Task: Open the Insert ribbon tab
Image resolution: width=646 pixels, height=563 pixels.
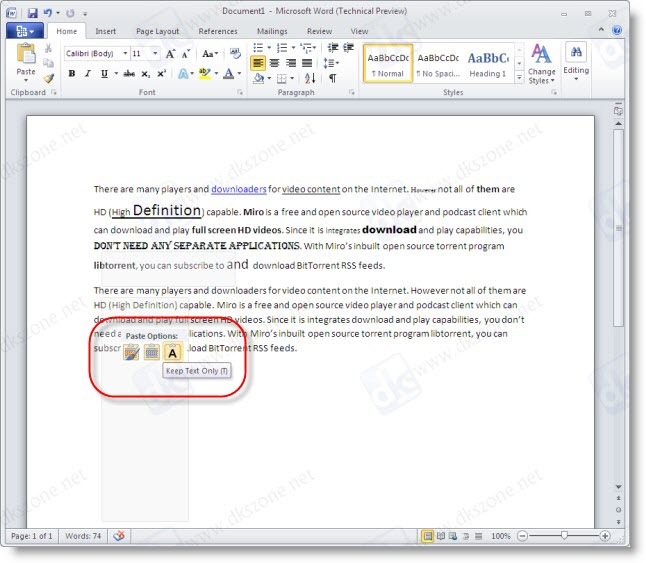Action: tap(105, 31)
